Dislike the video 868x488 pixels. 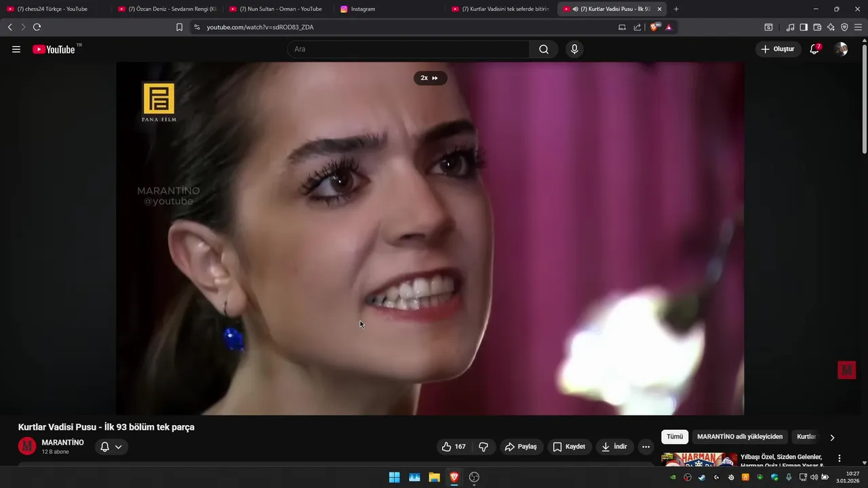484,447
